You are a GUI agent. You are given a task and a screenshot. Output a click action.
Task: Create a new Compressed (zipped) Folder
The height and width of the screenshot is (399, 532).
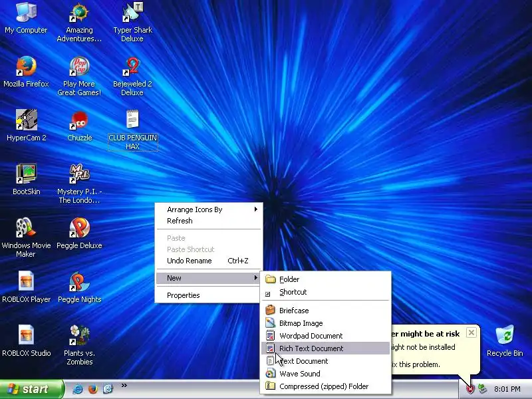(x=326, y=386)
